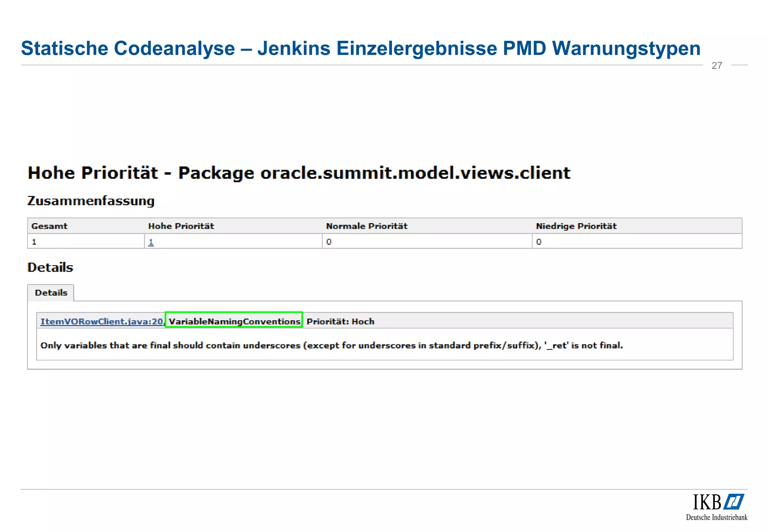This screenshot has height=532, width=769.
Task: Click the slide page number 27
Action: click(717, 66)
